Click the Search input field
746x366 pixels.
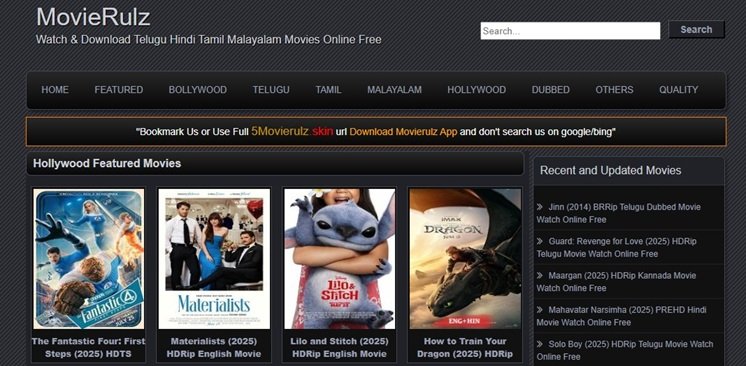click(570, 31)
